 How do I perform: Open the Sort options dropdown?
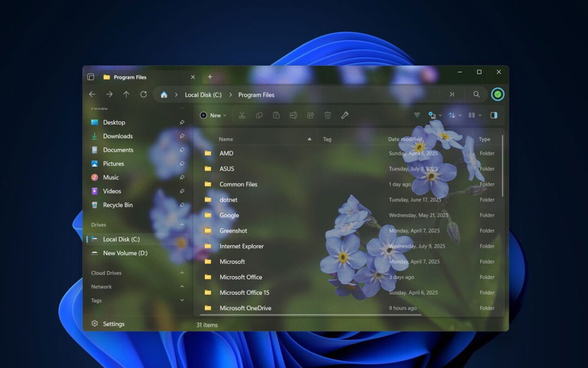coord(454,116)
